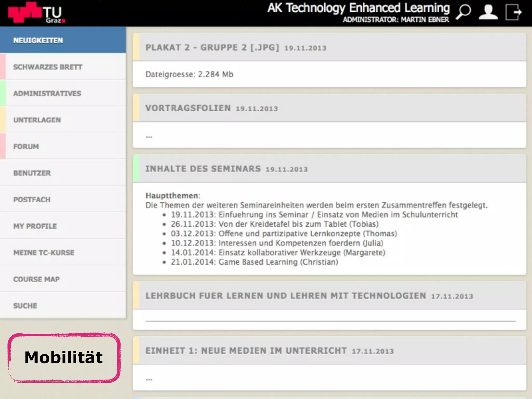Open the Inhalte des Seminars post title
The width and height of the screenshot is (532, 399).
pyautogui.click(x=203, y=169)
